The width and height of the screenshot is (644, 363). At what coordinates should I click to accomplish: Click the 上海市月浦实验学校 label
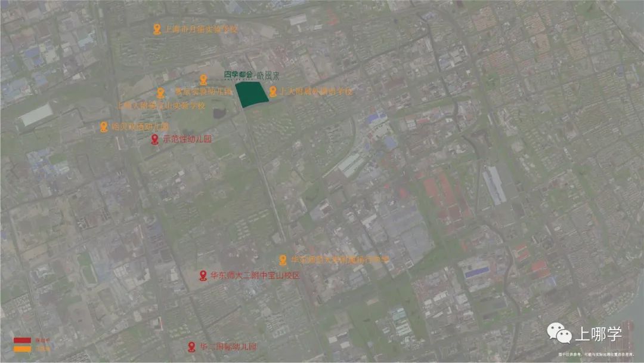pyautogui.click(x=201, y=29)
